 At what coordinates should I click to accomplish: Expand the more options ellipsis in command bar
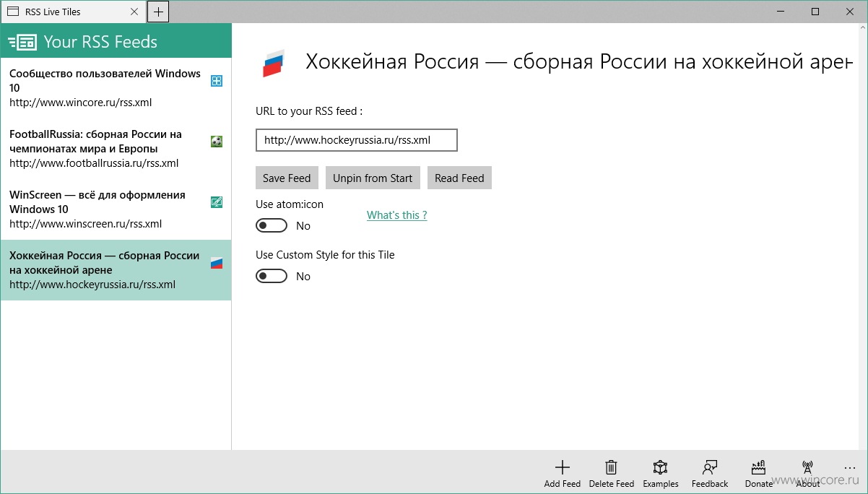pos(849,467)
